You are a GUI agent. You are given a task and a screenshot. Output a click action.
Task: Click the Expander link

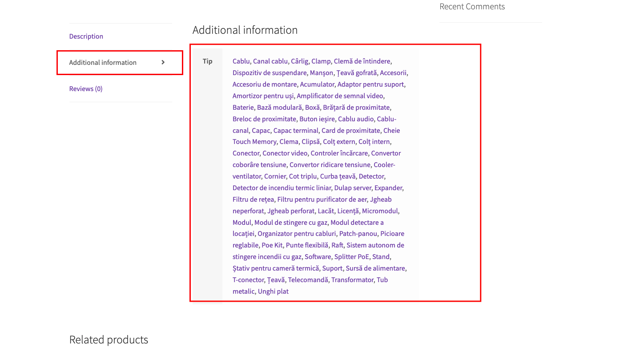[x=388, y=188]
